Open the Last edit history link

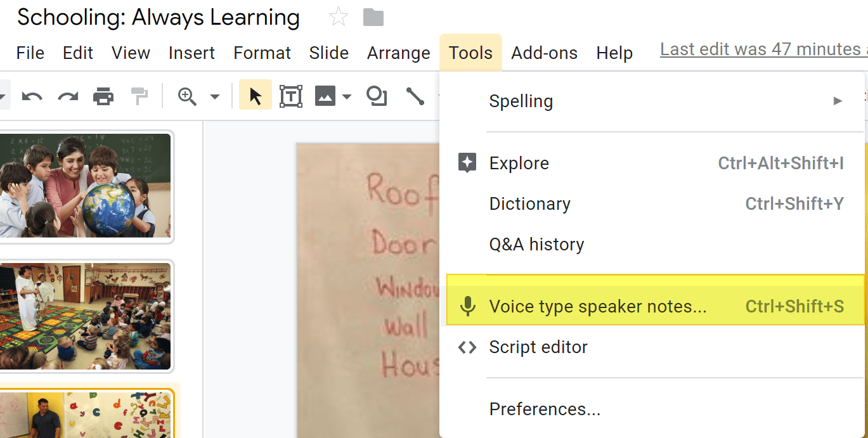764,49
